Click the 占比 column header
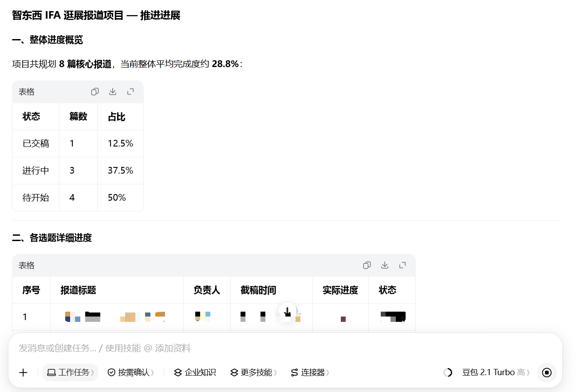576x392 pixels. click(x=117, y=117)
